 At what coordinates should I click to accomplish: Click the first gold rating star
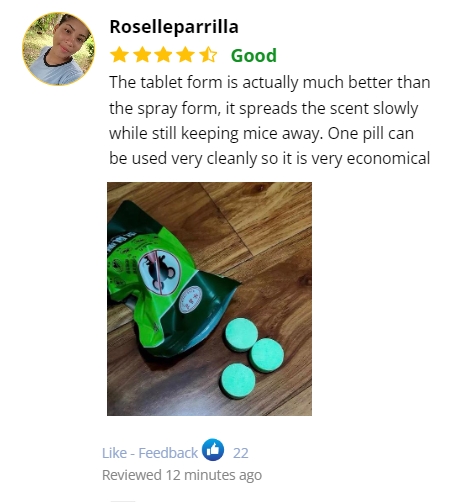[119, 55]
